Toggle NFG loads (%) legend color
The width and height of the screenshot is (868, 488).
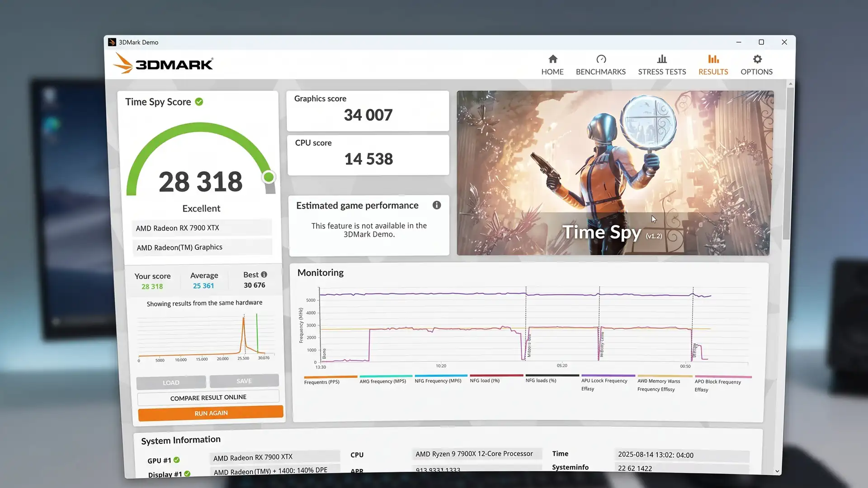point(552,375)
